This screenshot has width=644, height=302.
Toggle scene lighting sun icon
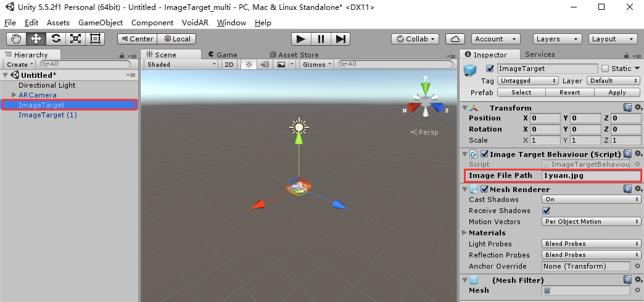(249, 64)
